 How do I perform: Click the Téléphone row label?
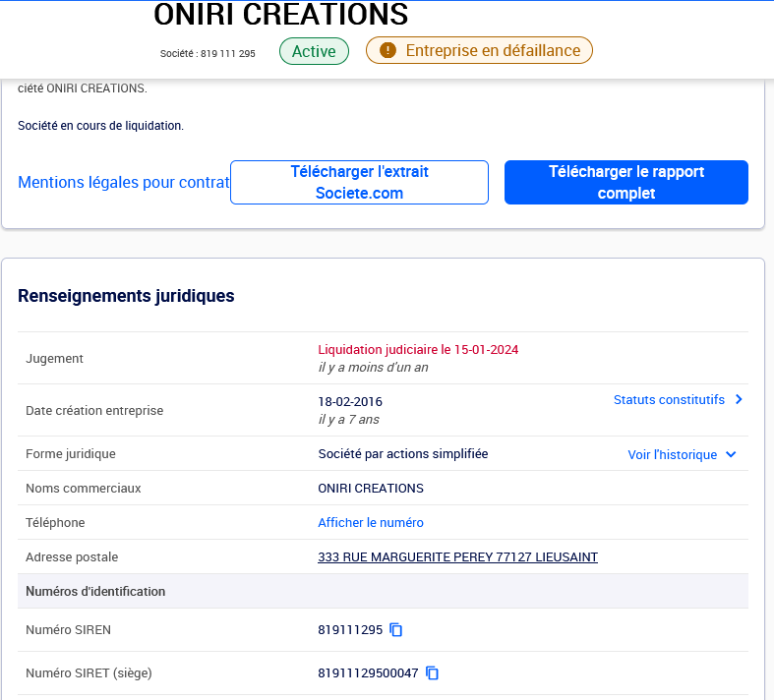click(55, 522)
